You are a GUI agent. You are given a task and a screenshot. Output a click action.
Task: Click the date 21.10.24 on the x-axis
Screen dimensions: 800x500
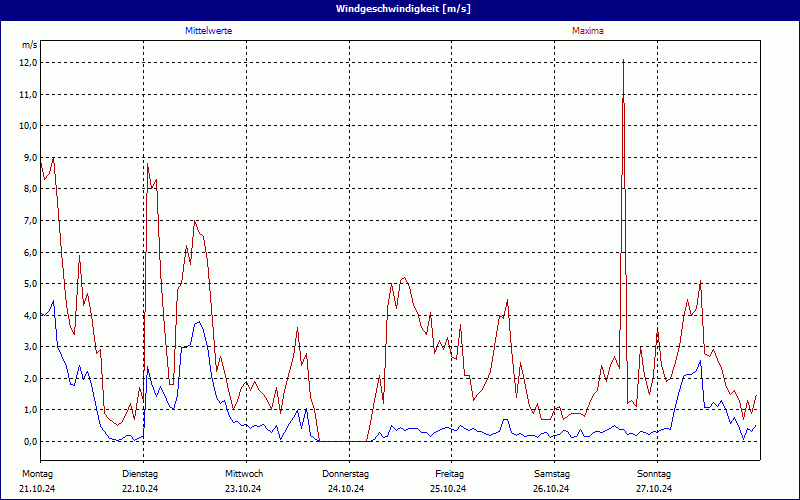click(x=37, y=489)
